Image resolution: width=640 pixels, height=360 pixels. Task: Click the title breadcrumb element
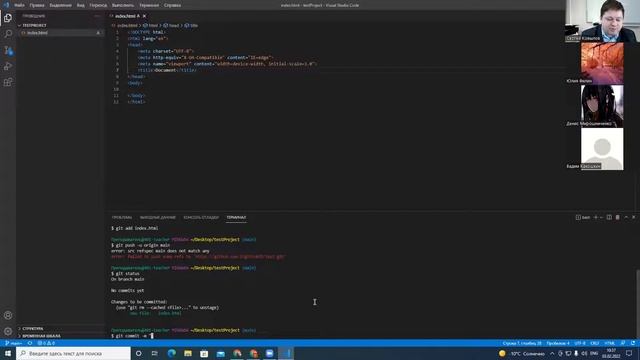point(191,25)
